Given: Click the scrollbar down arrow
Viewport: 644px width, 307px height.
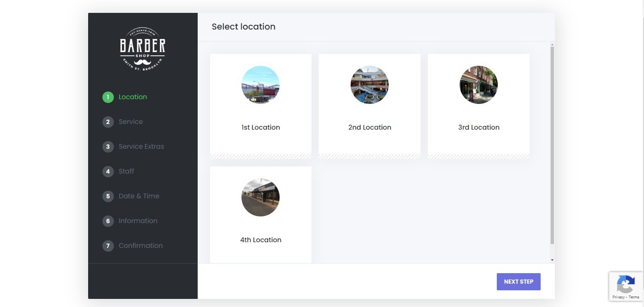Looking at the screenshot, I should tap(552, 260).
